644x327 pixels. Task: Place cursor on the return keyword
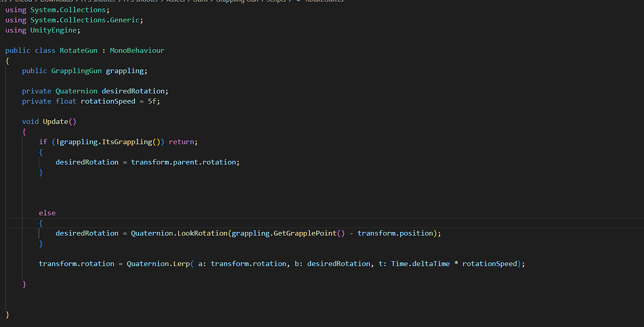[181, 142]
